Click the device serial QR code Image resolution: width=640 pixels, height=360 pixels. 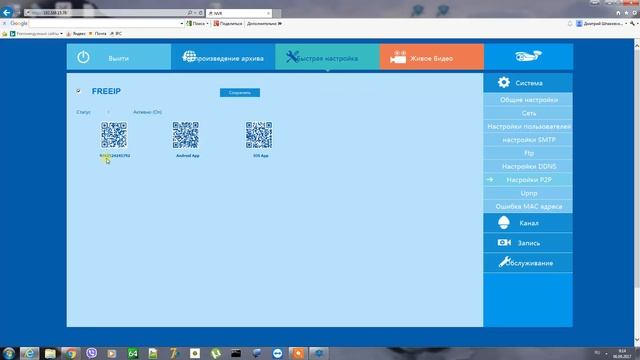coord(114,135)
